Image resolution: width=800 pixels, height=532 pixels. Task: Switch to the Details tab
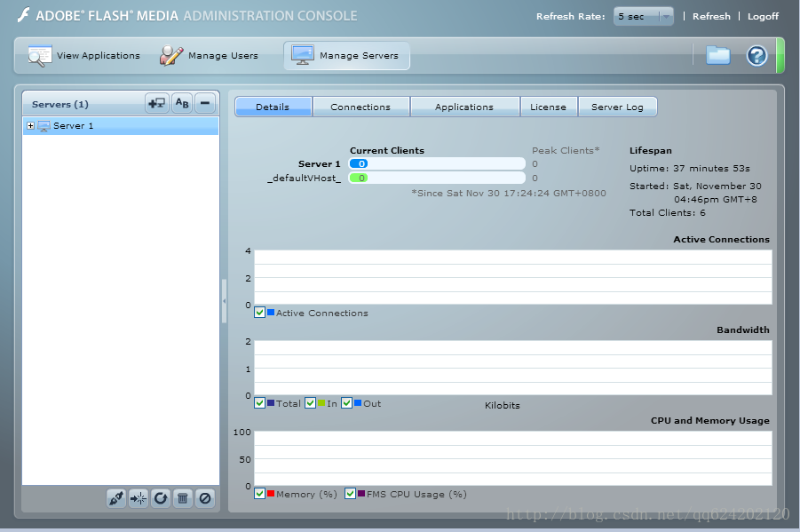click(273, 107)
